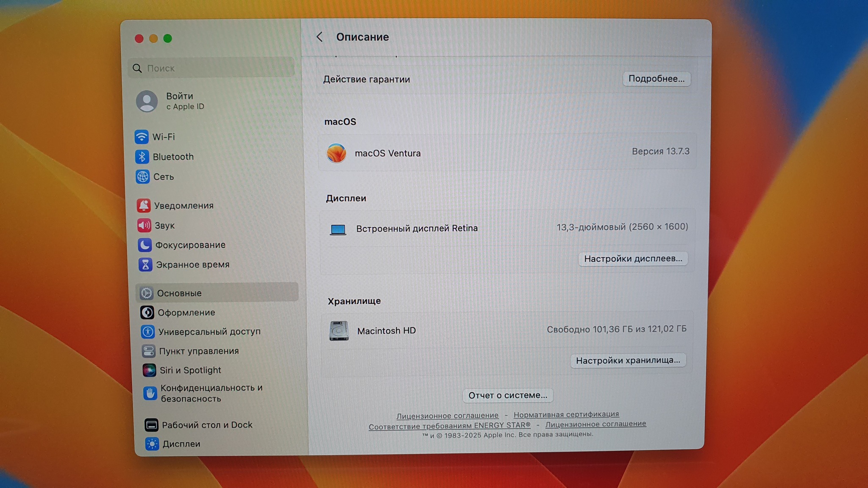This screenshot has height=488, width=868.
Task: Select the Screen Time hourglass icon
Action: [x=145, y=265]
